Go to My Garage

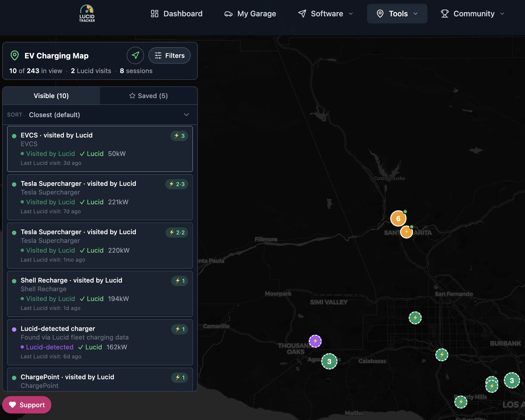pos(250,14)
